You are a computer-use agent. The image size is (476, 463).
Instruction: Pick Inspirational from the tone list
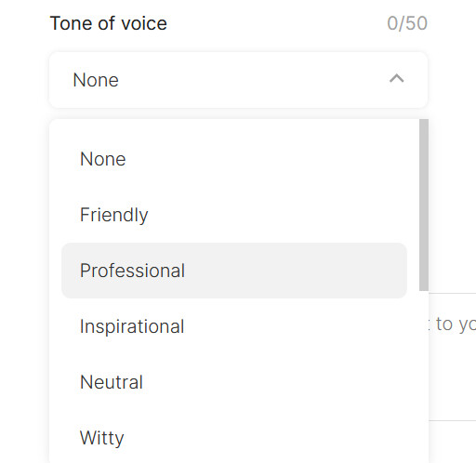point(234,326)
